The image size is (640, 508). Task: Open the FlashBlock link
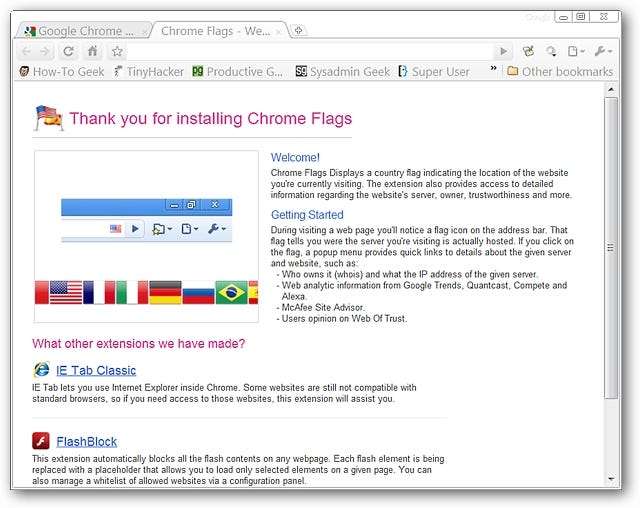pos(87,442)
